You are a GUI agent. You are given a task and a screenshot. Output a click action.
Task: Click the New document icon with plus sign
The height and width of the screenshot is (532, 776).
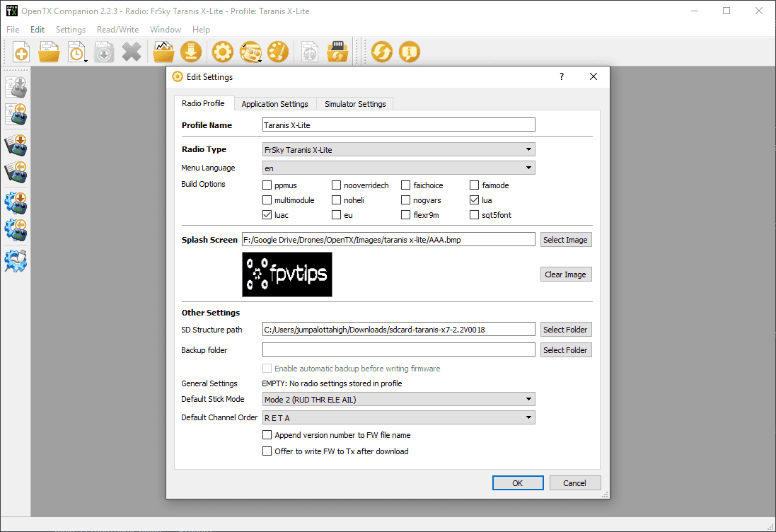click(21, 52)
